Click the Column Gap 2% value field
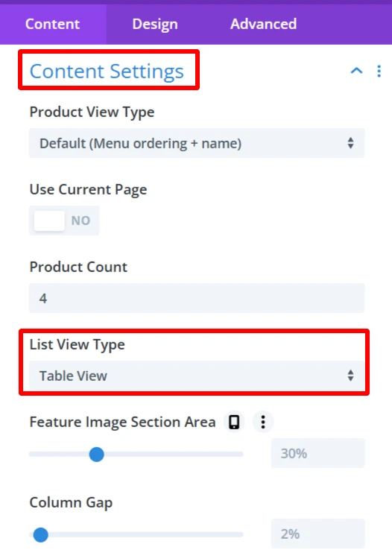Viewport: 392px width, 550px height. click(318, 534)
